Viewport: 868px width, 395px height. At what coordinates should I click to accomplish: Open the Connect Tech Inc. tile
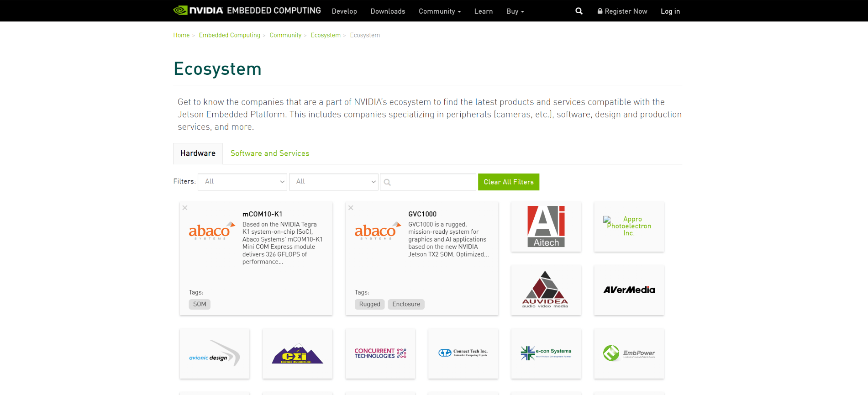(x=463, y=353)
